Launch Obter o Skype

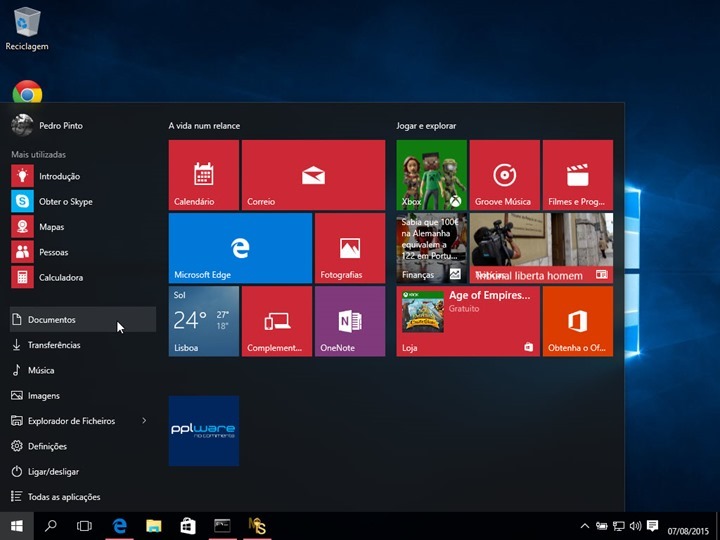click(x=83, y=202)
